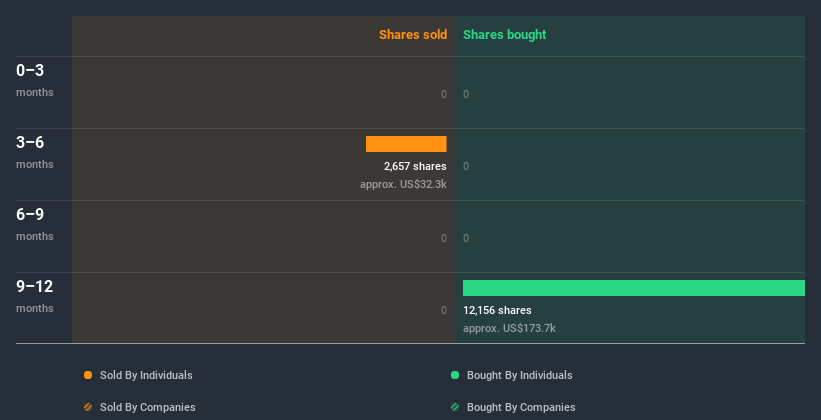Viewport: 821px width, 420px height.
Task: Select the orange 2,657 shares sold bar
Action: pos(406,144)
